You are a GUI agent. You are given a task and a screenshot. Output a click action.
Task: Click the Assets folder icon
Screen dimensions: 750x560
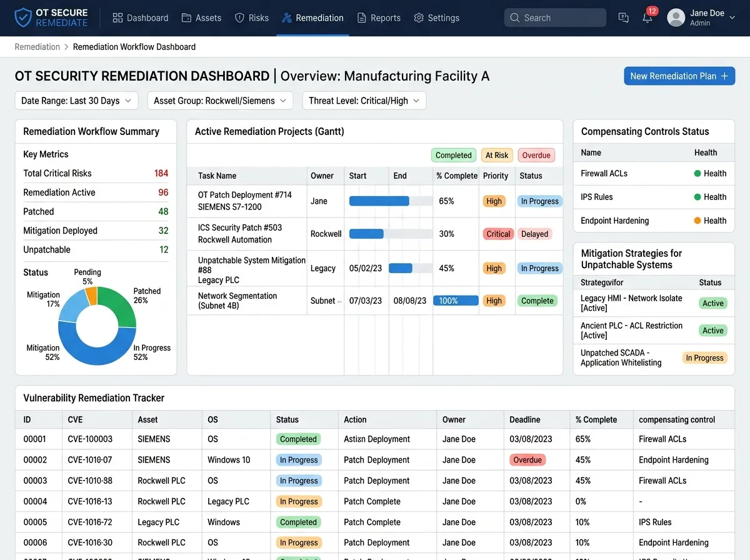186,18
